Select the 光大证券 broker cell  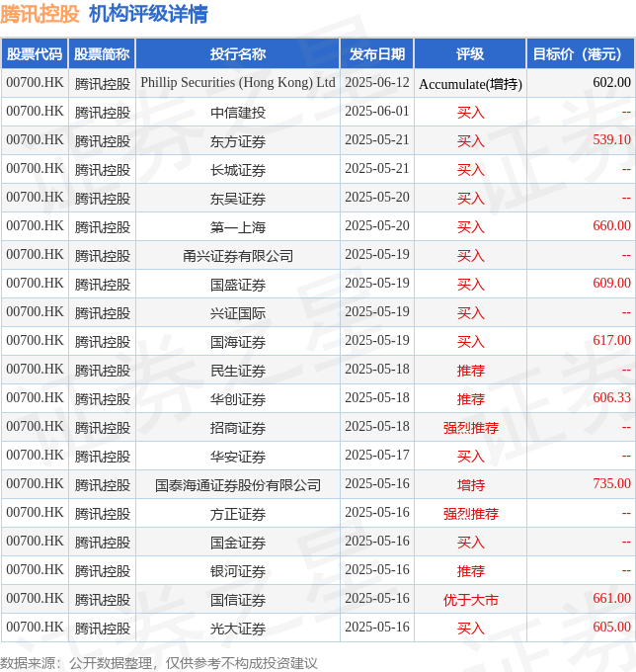(238, 630)
